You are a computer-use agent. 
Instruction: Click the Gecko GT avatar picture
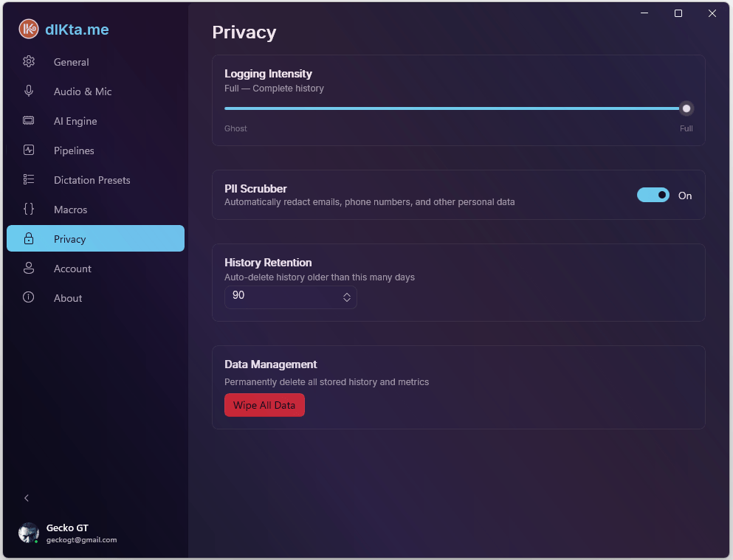tap(29, 533)
